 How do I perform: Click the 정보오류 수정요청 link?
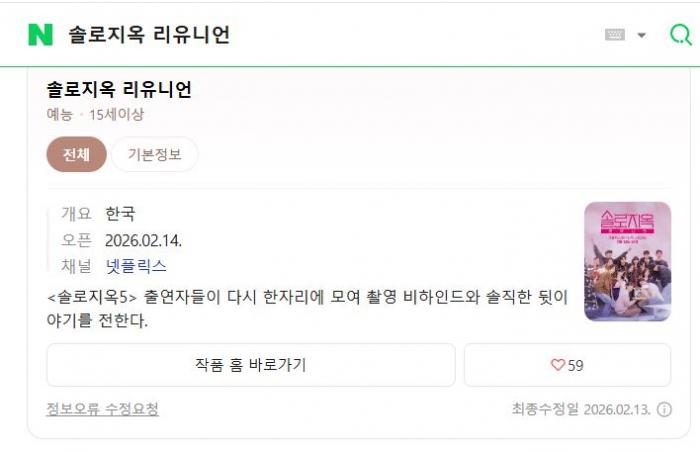(102, 409)
